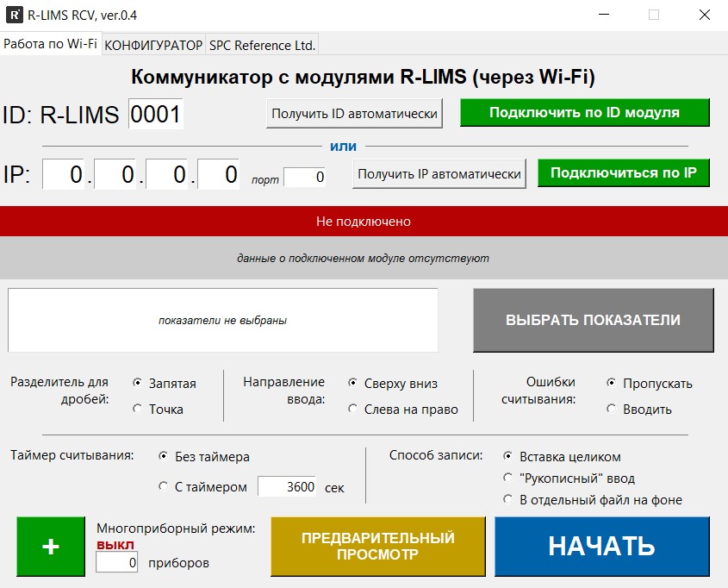Click Подключить по ID модуля
The image size is (728, 588).
584,113
